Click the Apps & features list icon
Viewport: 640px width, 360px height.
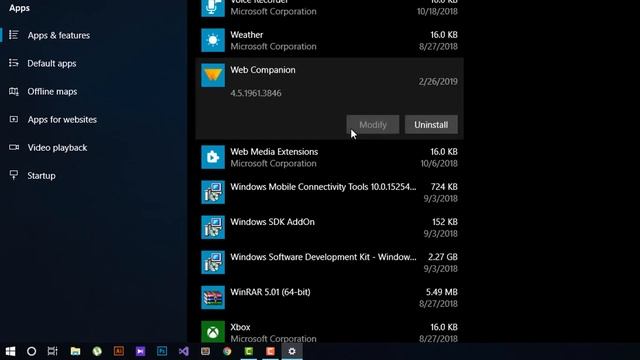coord(14,35)
